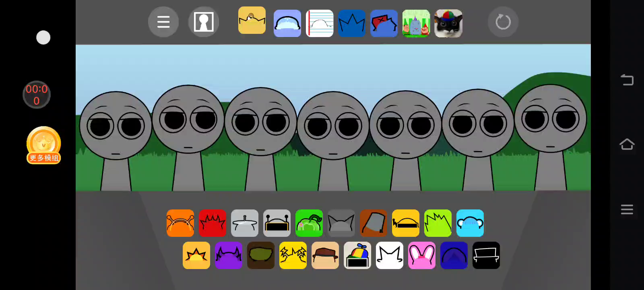
Task: Click the circular reset arrow button
Action: [503, 22]
